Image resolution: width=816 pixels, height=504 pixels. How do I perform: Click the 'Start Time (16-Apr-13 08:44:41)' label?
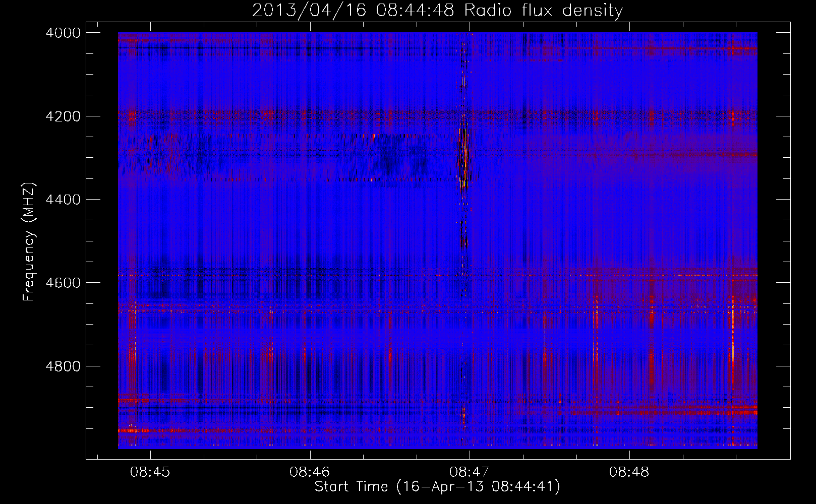437,487
